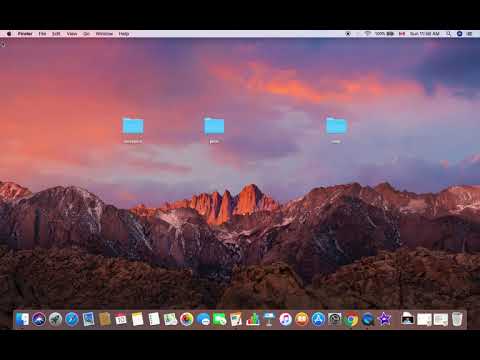Click the date and time clock

point(425,34)
